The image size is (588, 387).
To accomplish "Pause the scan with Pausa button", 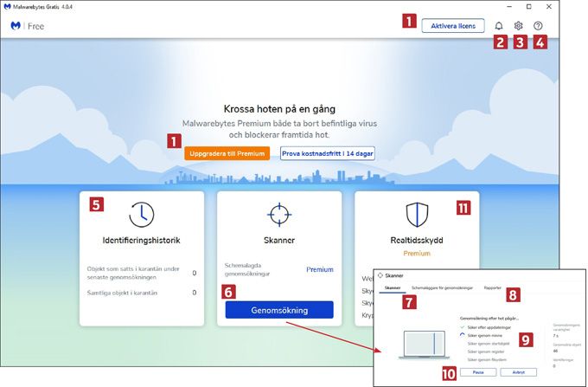I will 478,372.
